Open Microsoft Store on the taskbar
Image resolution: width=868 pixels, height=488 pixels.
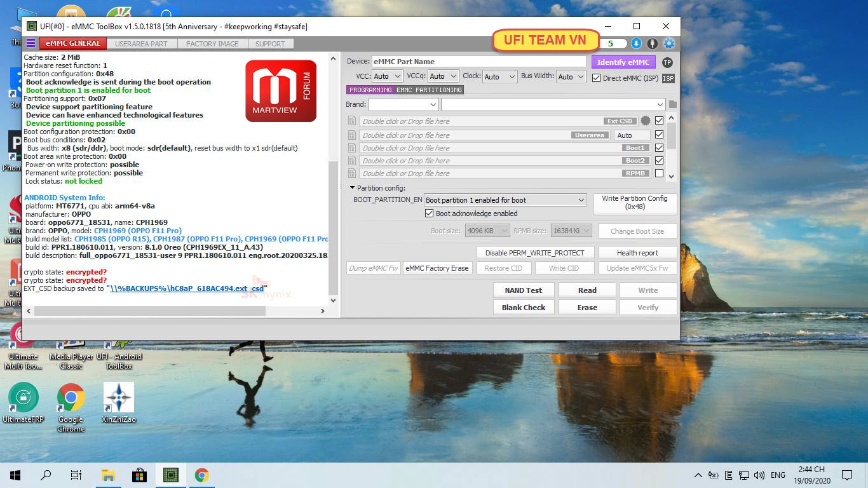(139, 475)
